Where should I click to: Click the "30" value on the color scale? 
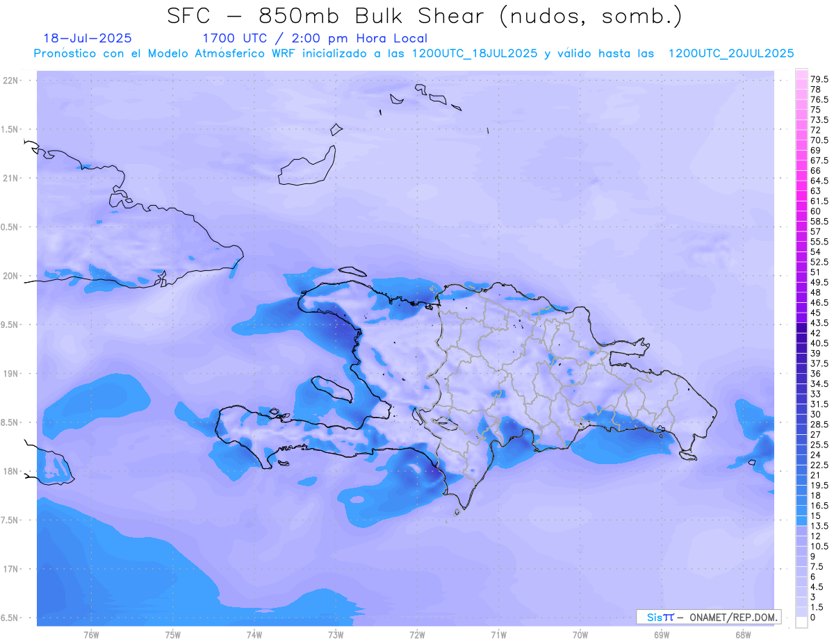[x=816, y=414]
